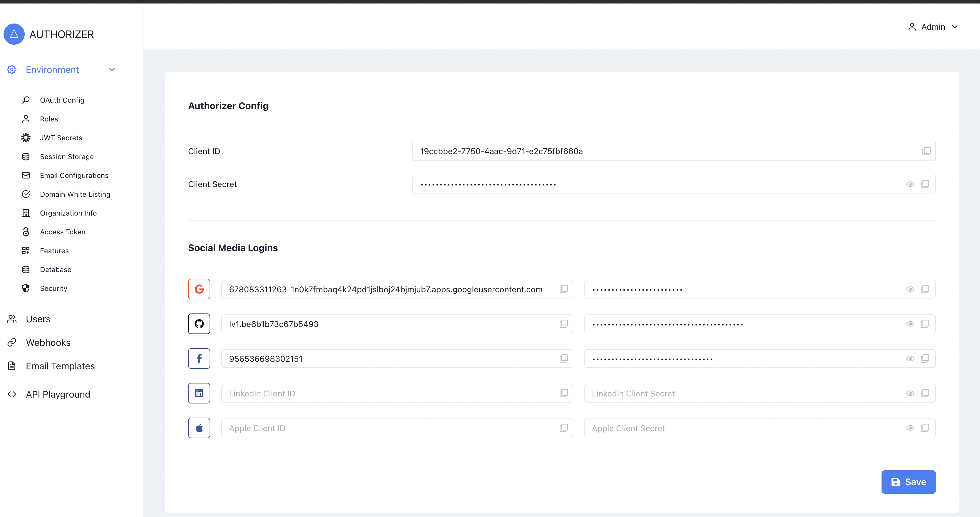
Task: Copy the Google client secret
Action: (925, 289)
